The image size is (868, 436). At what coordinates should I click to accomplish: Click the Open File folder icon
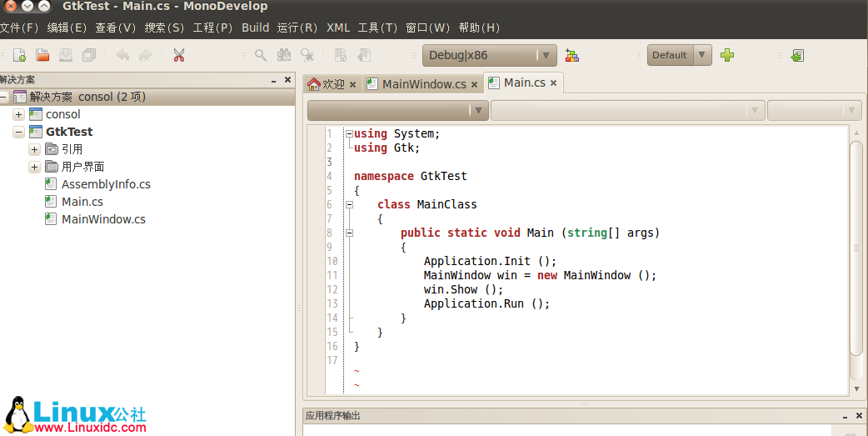point(42,56)
